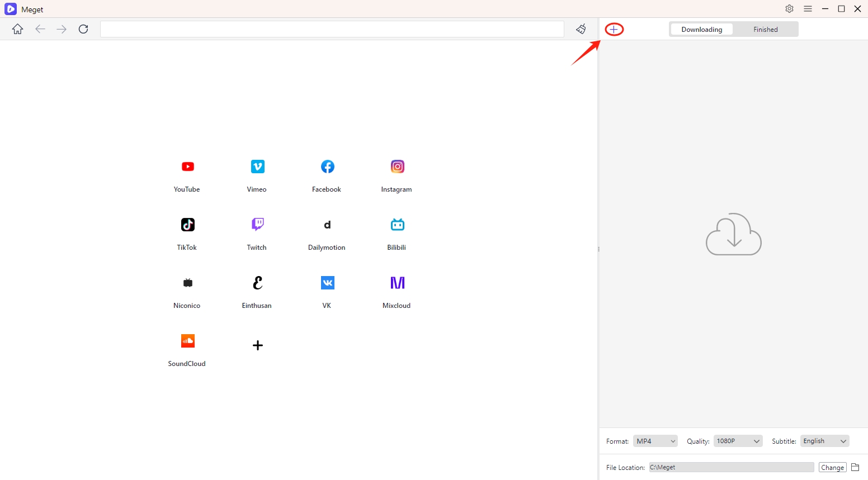Switch to the Finished tab
The width and height of the screenshot is (868, 480).
[x=766, y=30]
